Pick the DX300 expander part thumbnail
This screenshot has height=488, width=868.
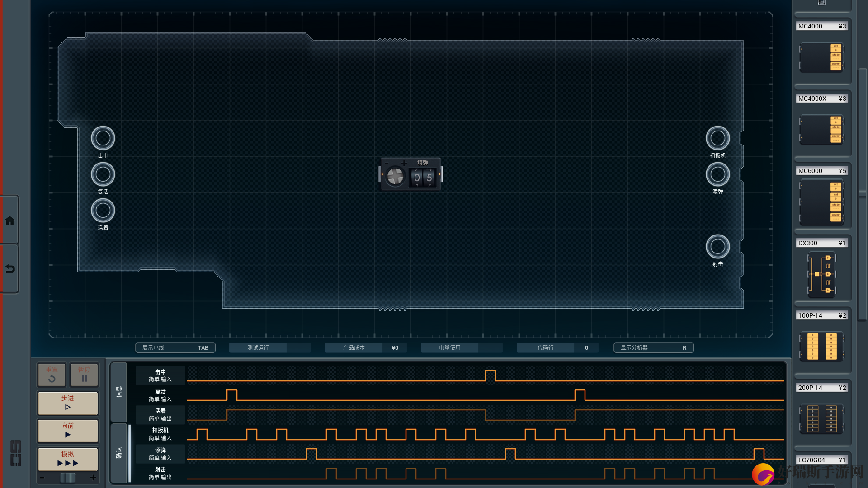click(x=822, y=274)
